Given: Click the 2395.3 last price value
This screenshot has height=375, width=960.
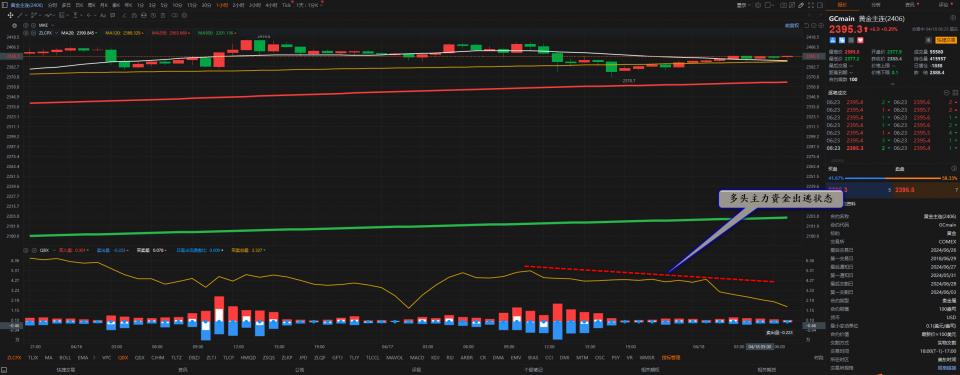Looking at the screenshot, I should (845, 29).
